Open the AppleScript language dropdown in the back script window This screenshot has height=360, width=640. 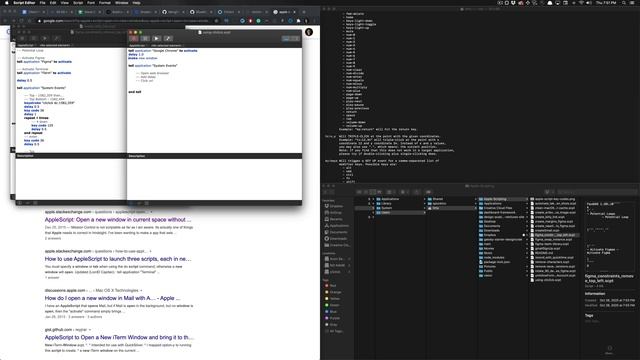tap(27, 45)
